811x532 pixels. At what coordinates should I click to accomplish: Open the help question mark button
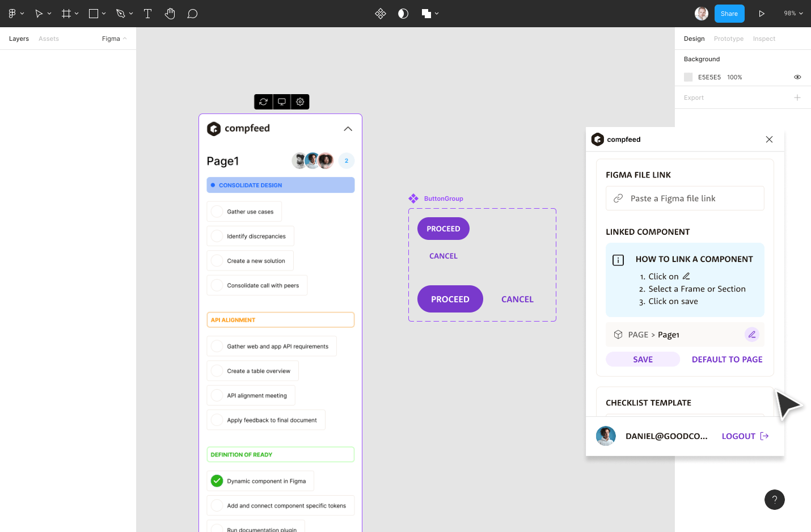(774, 500)
